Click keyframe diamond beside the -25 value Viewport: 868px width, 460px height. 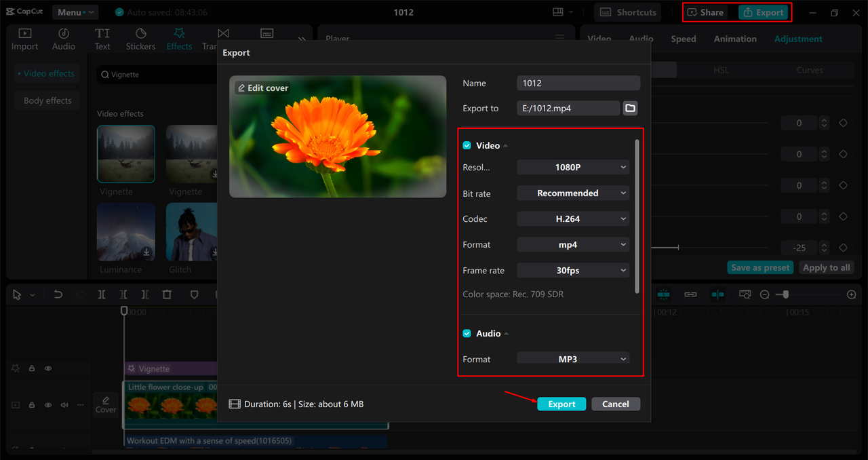tap(843, 248)
